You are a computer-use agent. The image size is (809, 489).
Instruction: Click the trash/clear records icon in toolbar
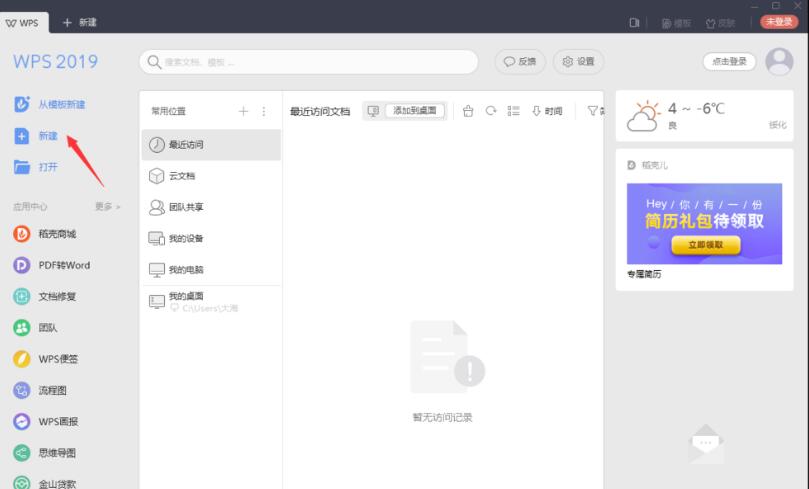pyautogui.click(x=468, y=111)
